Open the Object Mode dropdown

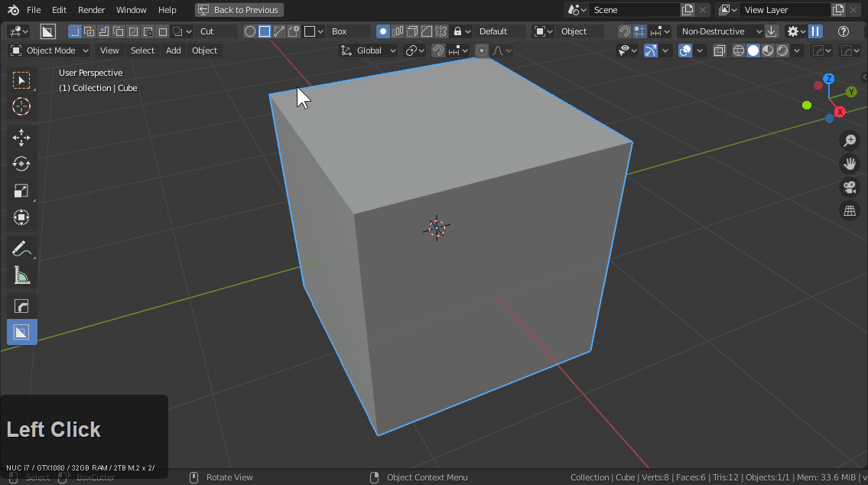[x=50, y=50]
